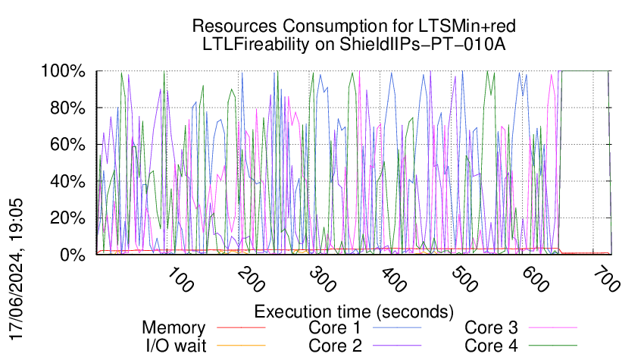Click the Core 4 legend label
644x360 pixels.
click(491, 346)
